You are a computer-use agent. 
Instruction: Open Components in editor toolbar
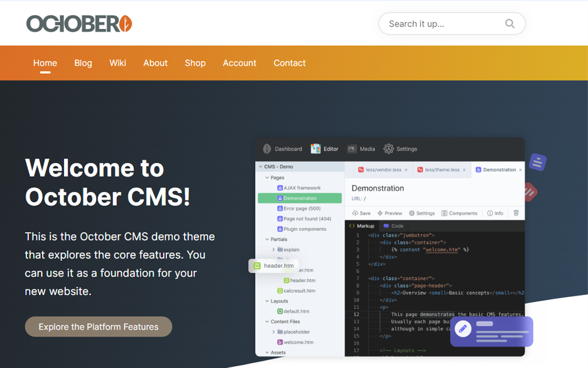(x=459, y=213)
